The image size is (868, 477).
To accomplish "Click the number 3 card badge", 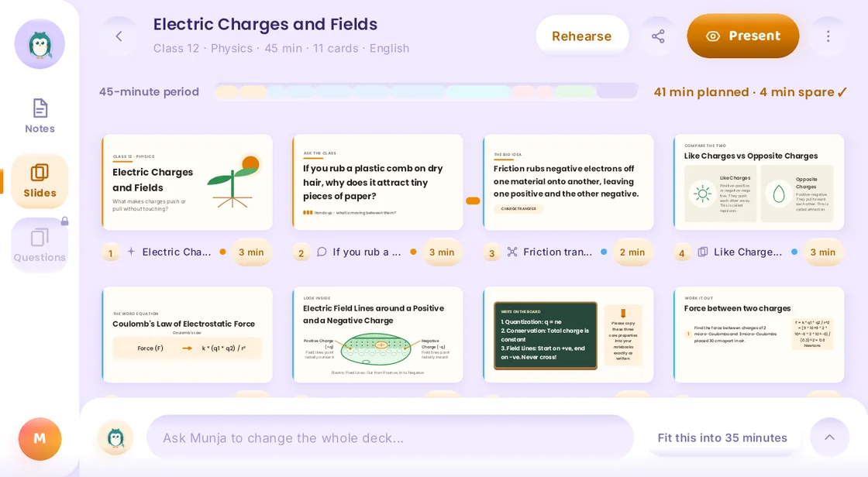I will [x=491, y=253].
